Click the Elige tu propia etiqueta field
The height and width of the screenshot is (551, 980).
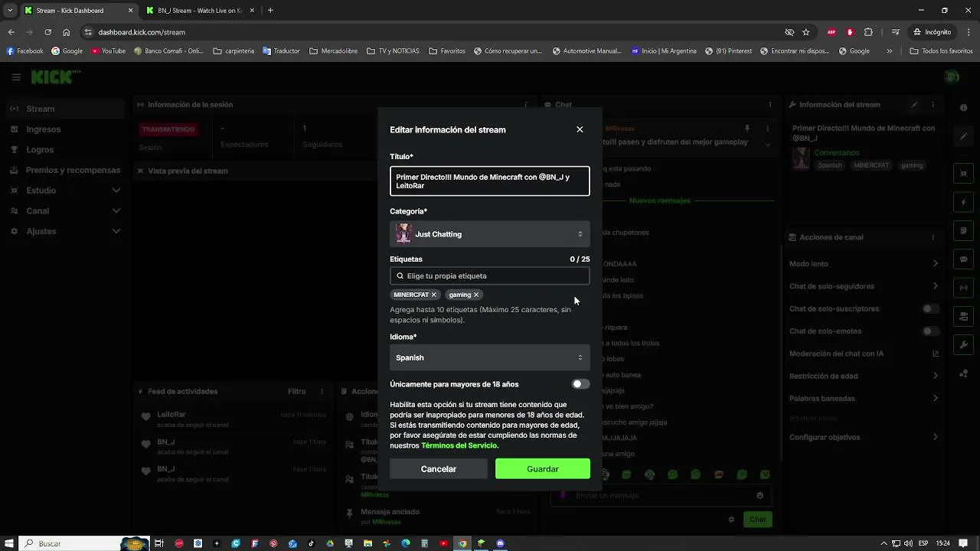[490, 275]
